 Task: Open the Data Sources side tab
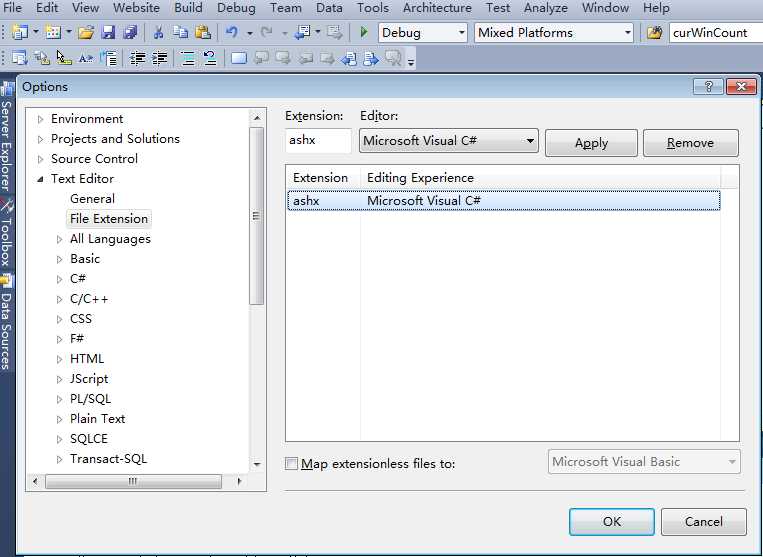(x=6, y=322)
